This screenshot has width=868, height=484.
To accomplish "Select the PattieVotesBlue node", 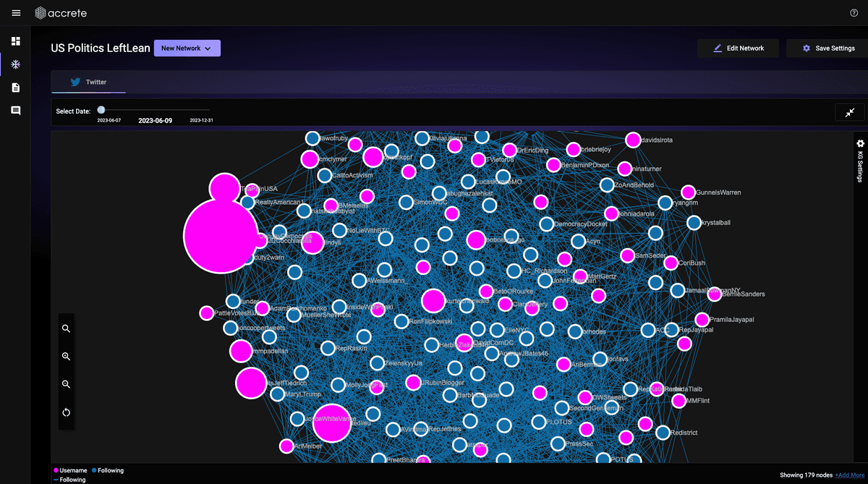I will point(207,313).
